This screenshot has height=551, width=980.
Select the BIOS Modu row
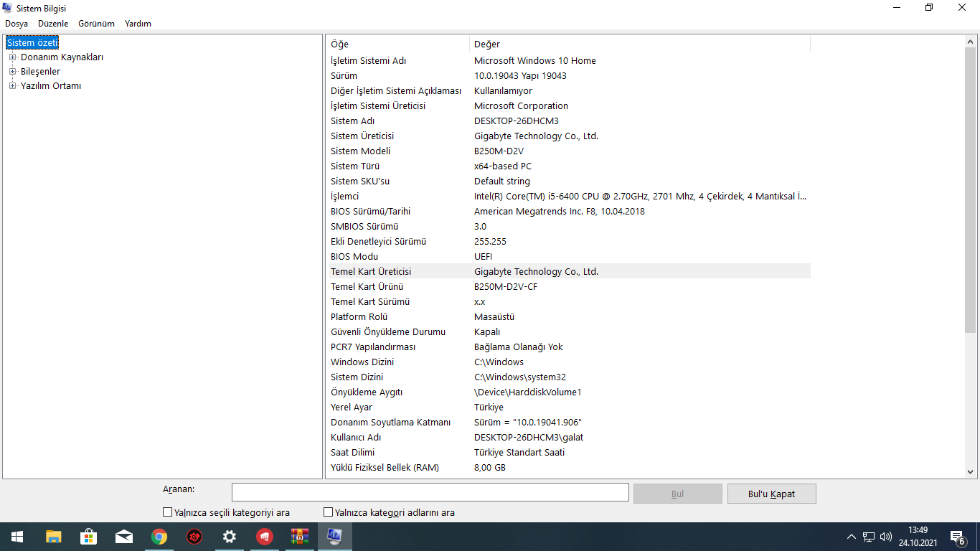point(570,257)
